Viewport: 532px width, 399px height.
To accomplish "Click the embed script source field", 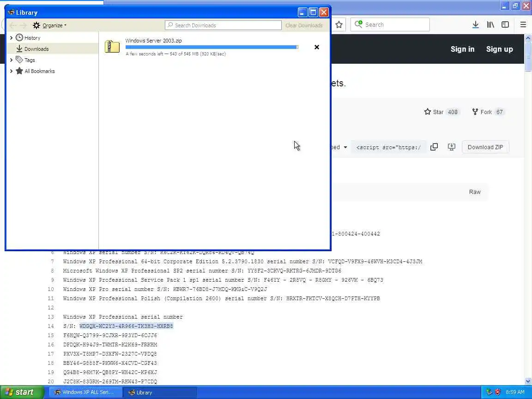I will pyautogui.click(x=388, y=147).
